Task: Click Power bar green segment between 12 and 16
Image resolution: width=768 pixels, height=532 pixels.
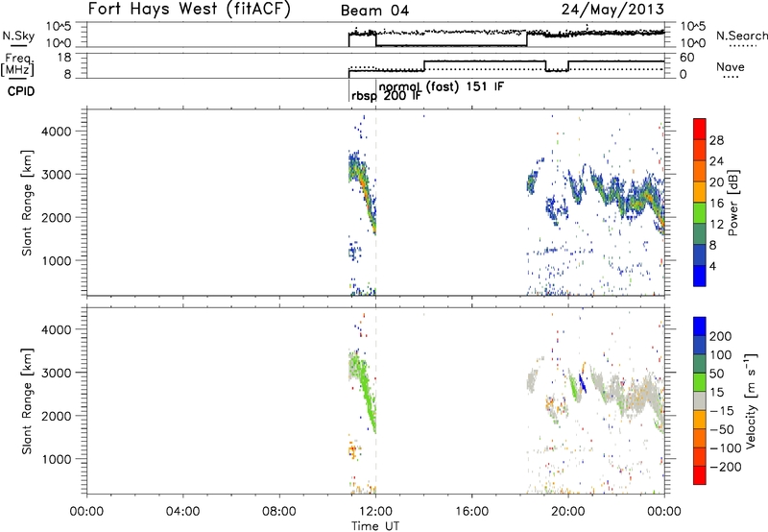Action: (x=700, y=212)
